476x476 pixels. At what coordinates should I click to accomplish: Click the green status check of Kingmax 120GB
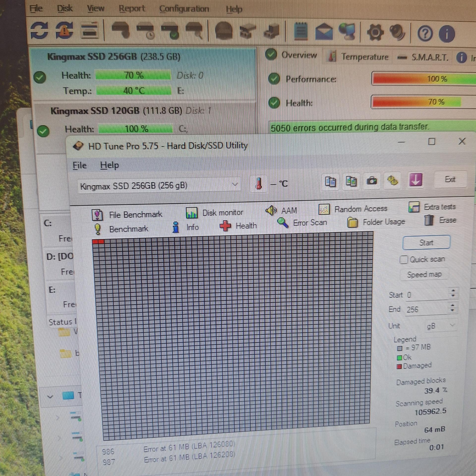[x=43, y=131]
